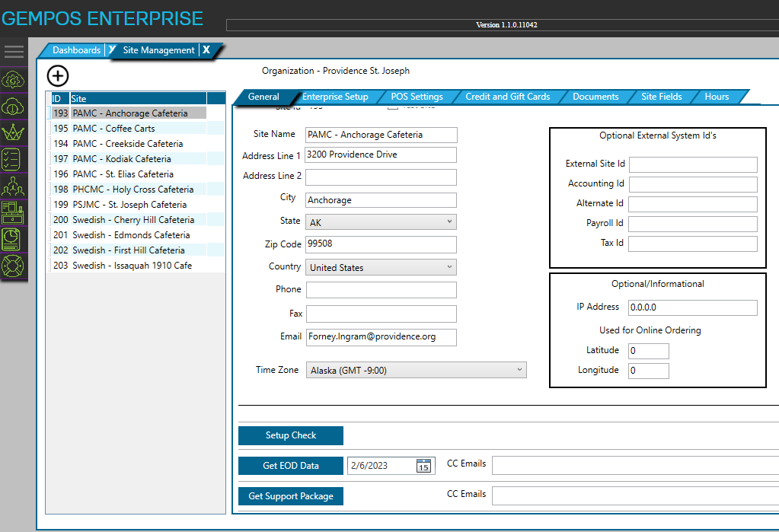Open the checklist icon in the sidebar
Viewport: 779px width, 532px height.
[x=14, y=159]
